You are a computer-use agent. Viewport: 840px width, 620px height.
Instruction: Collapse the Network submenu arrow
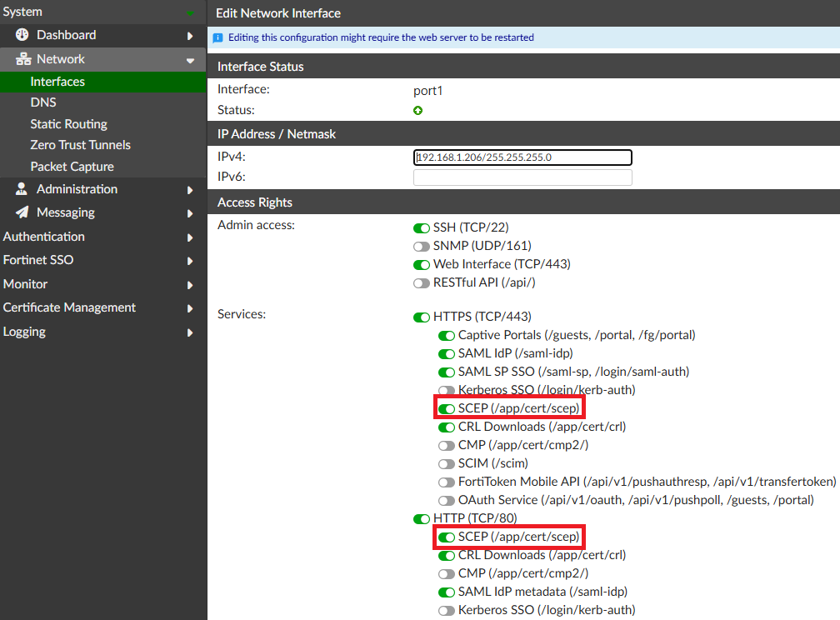(190, 61)
